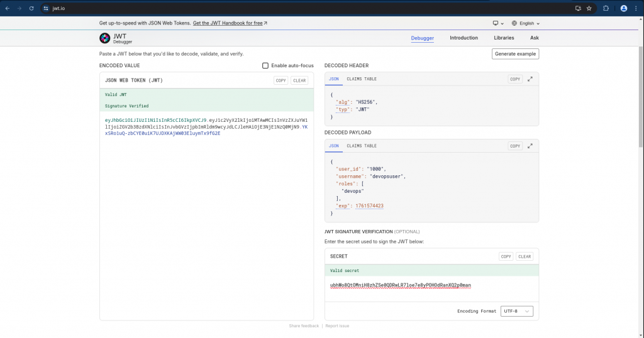Clear the encoded JSON Web Token
This screenshot has height=338, width=644.
tap(299, 80)
